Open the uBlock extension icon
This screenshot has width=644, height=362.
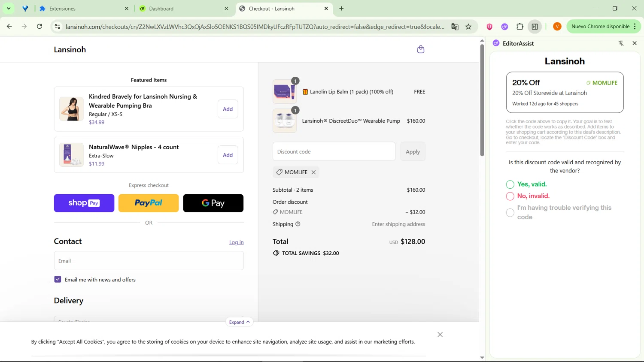489,27
